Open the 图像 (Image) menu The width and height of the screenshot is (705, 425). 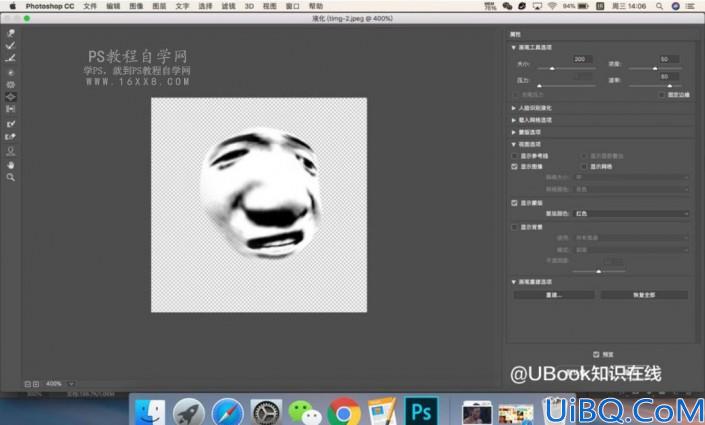136,6
